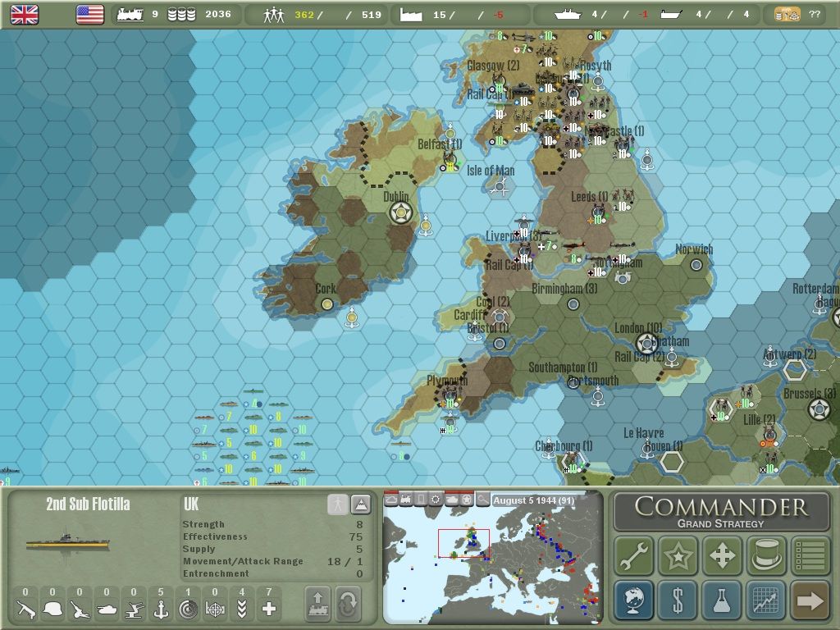840x630 pixels.
Task: Open the unit list button
Action: tap(810, 555)
